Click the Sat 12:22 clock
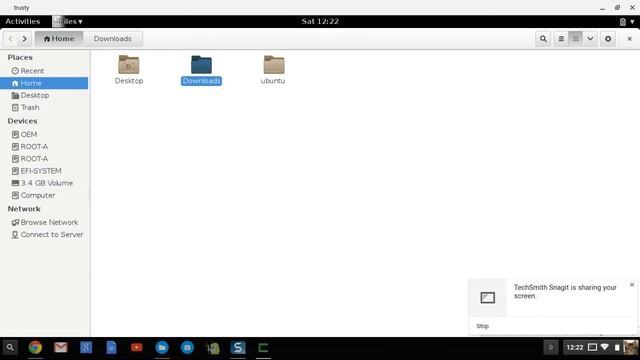Viewport: 640px width, 360px height. coord(320,21)
